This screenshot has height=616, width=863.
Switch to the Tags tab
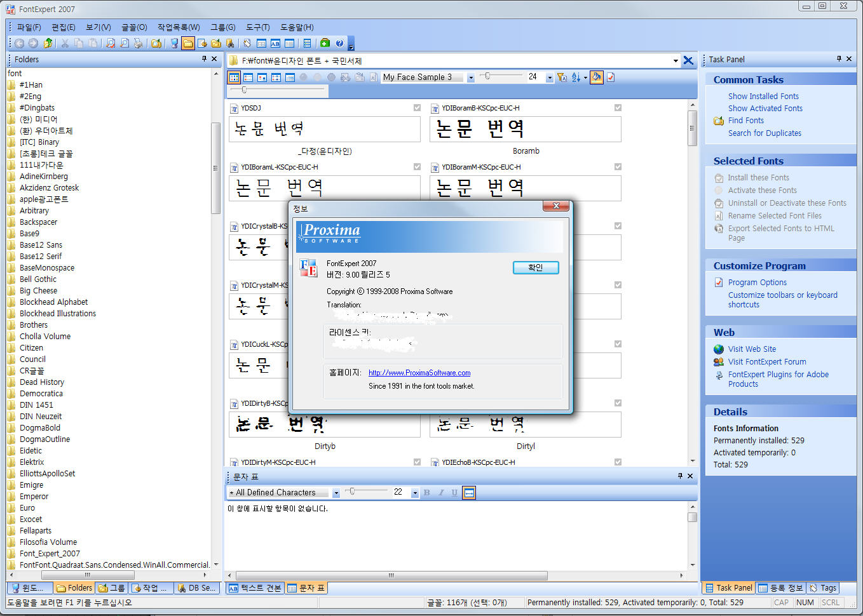[823, 588]
